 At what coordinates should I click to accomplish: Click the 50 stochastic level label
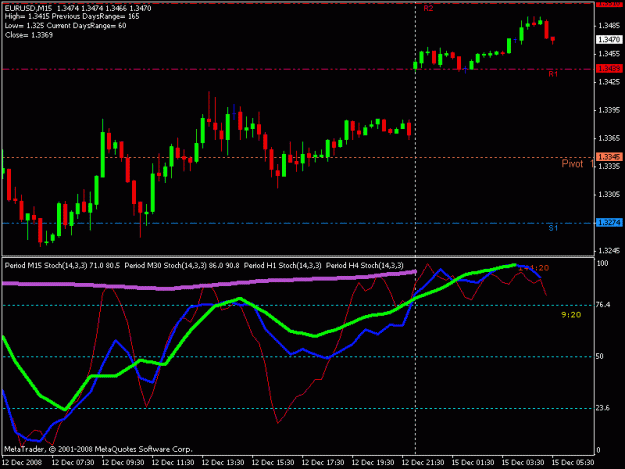[599, 356]
